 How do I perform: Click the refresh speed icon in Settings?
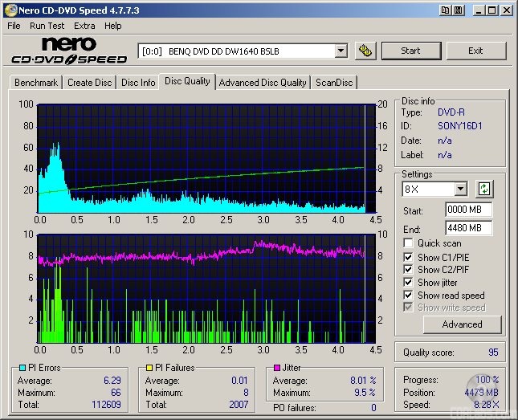[484, 190]
